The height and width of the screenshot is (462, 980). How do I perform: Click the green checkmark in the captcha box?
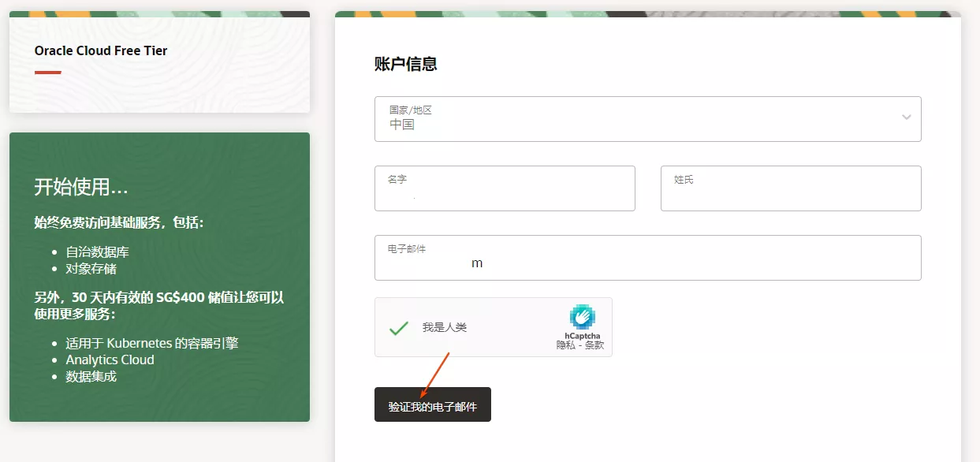(x=398, y=327)
